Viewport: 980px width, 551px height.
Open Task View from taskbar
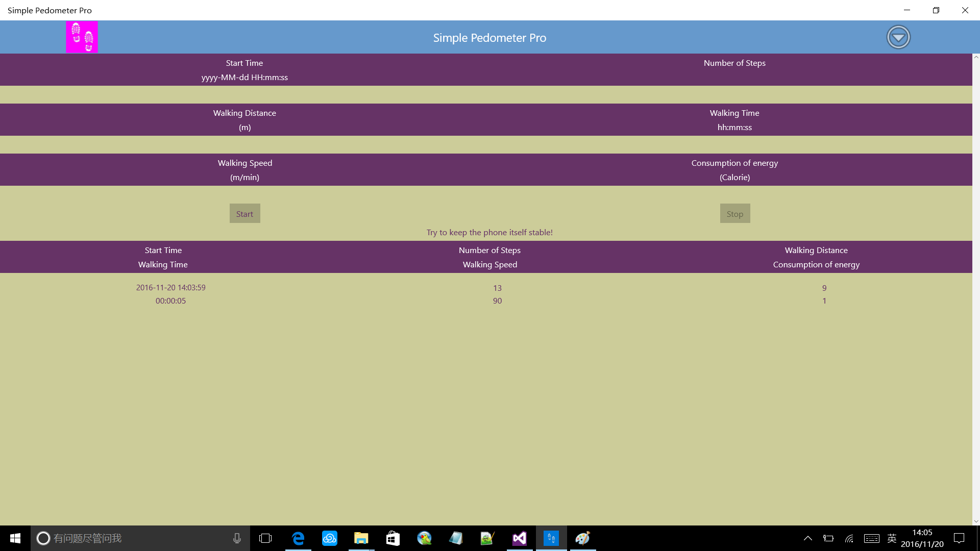[265, 538]
